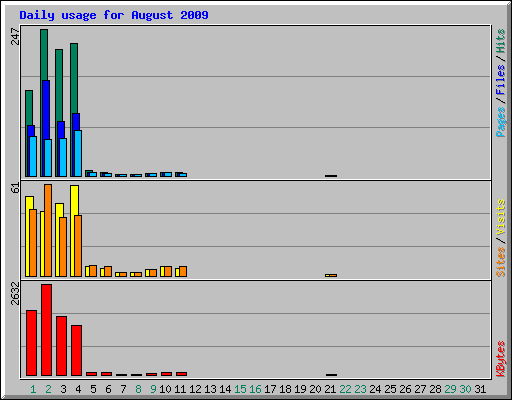Click day label 12 on the x-axis
The height and width of the screenshot is (400, 512).
click(x=195, y=389)
